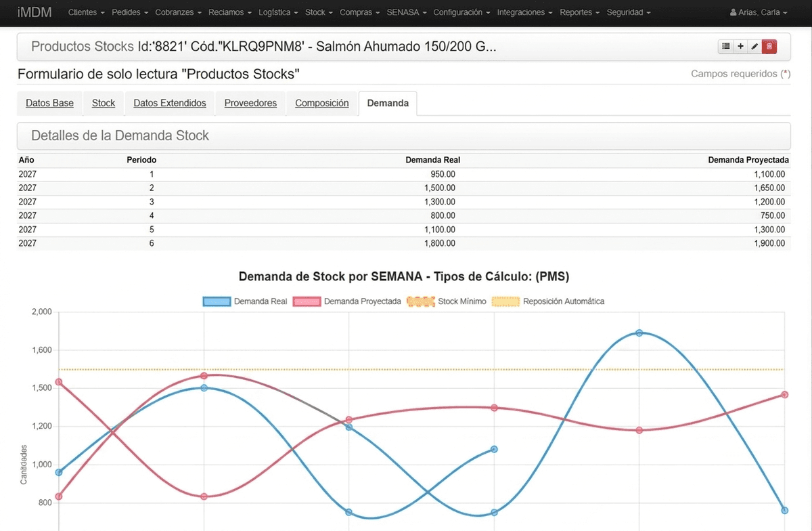This screenshot has height=531, width=812.
Task: Open the Seguridad menu
Action: point(629,12)
